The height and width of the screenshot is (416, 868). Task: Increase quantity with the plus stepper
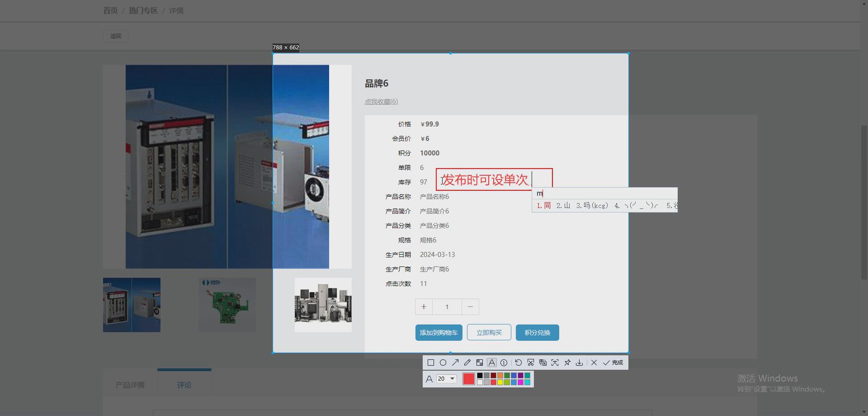coord(424,307)
